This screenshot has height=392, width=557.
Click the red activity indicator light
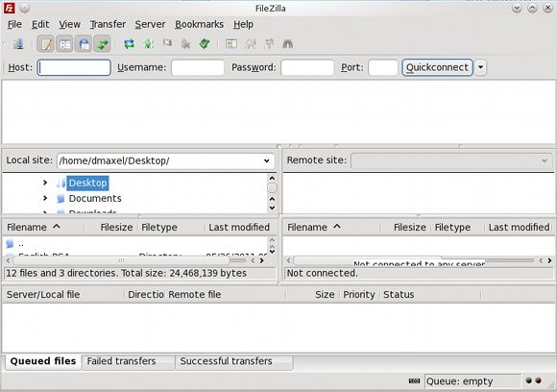tap(539, 380)
